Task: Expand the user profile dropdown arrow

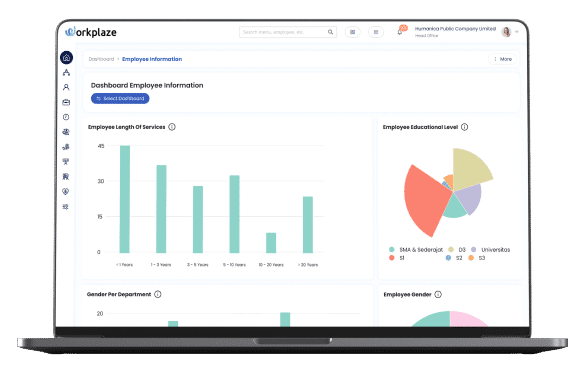Action: (x=517, y=32)
